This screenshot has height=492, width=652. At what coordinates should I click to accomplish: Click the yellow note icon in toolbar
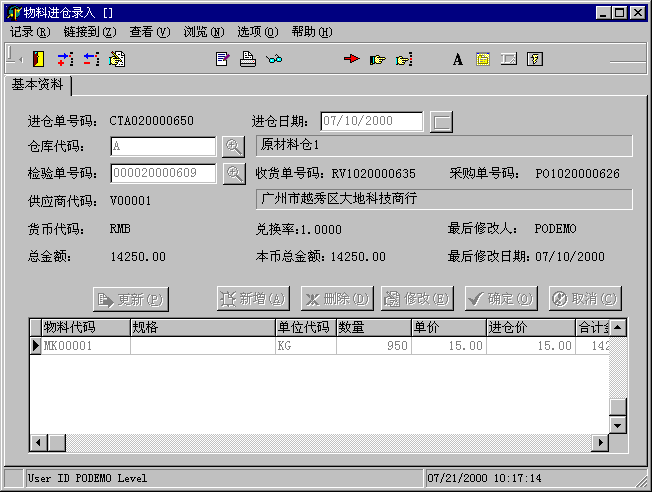(483, 59)
